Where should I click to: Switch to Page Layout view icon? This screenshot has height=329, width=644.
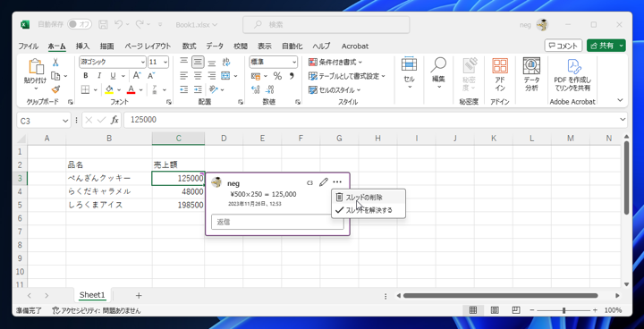click(x=495, y=310)
